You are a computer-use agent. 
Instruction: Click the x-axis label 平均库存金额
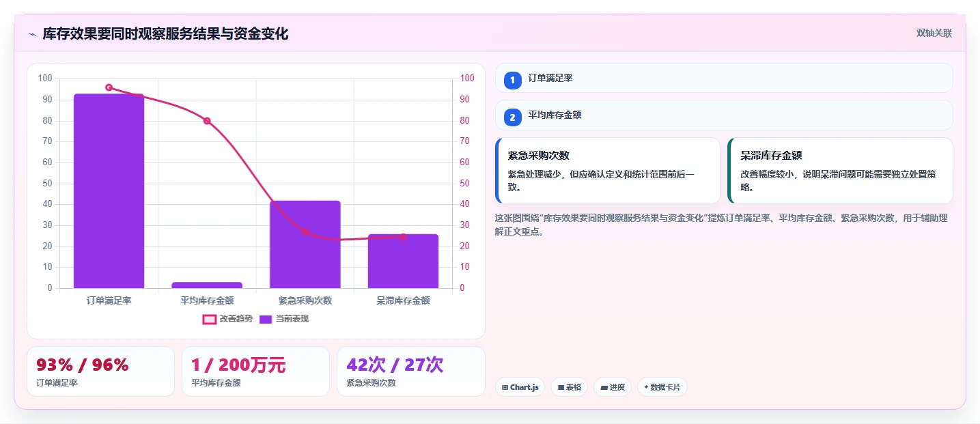pyautogui.click(x=207, y=300)
